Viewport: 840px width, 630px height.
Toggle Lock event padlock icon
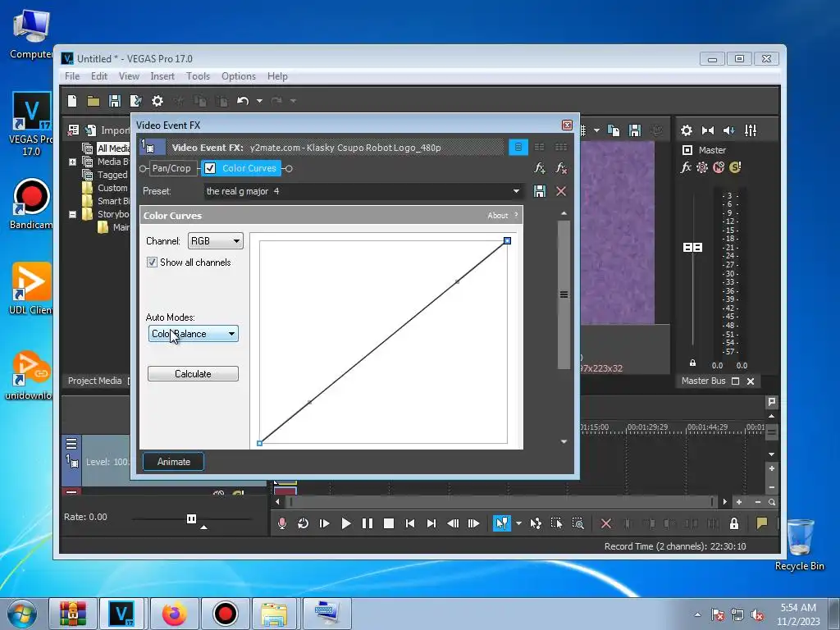click(x=734, y=523)
